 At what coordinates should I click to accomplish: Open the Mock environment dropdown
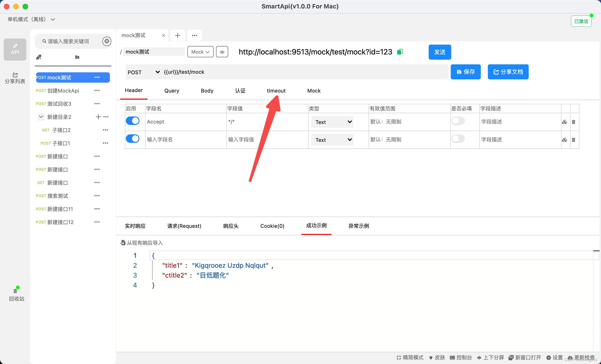point(200,52)
